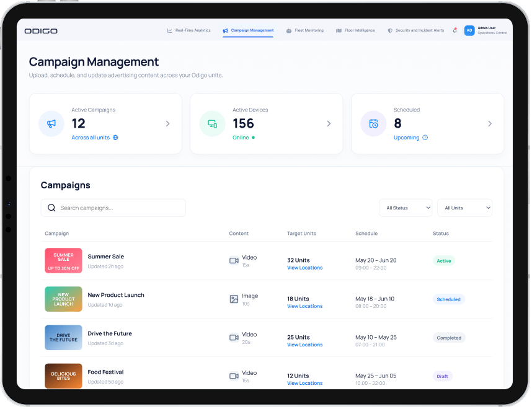Sort by Campaign column header
The height and width of the screenshot is (409, 532).
tap(56, 234)
